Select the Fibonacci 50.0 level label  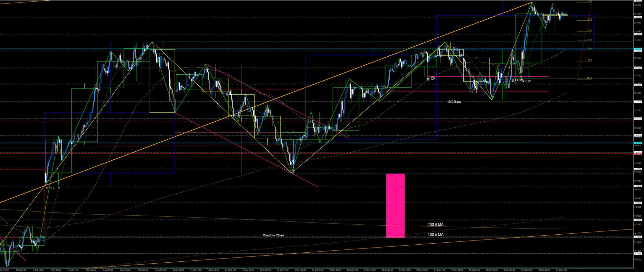[x=590, y=40]
